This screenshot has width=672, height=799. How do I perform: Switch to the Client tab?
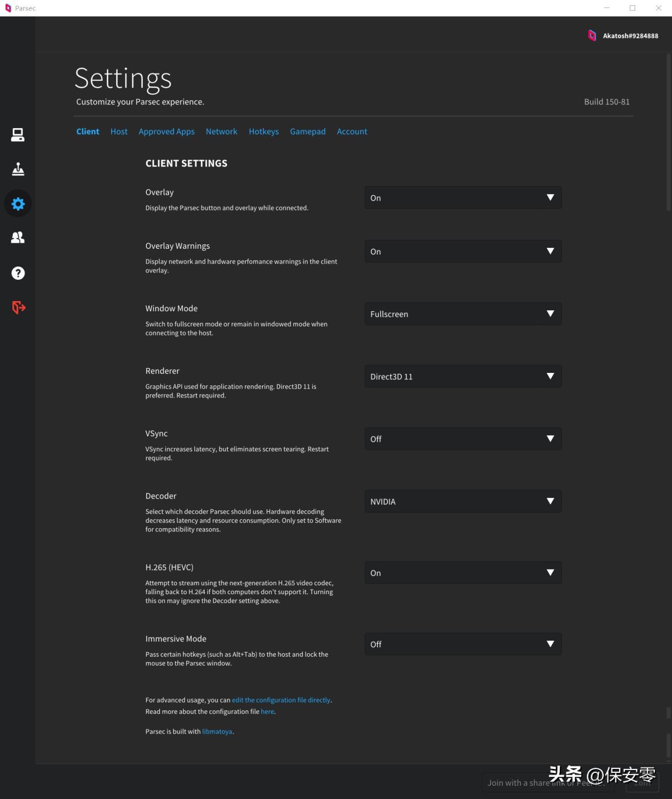click(x=88, y=132)
